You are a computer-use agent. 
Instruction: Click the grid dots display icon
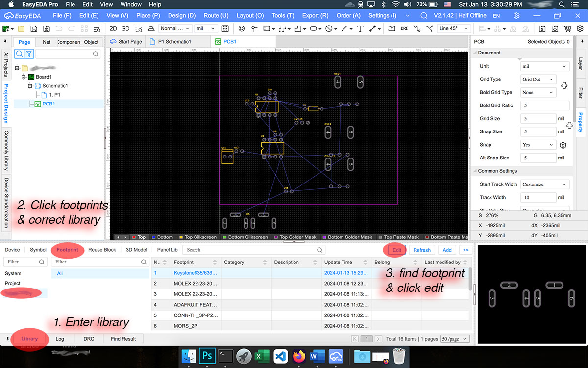(225, 28)
